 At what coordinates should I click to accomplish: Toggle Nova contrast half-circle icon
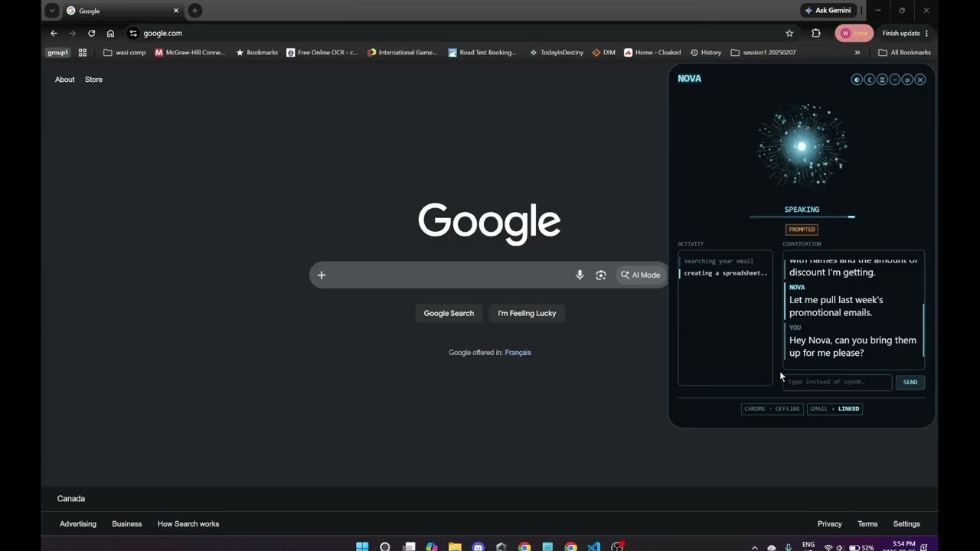pyautogui.click(x=857, y=80)
